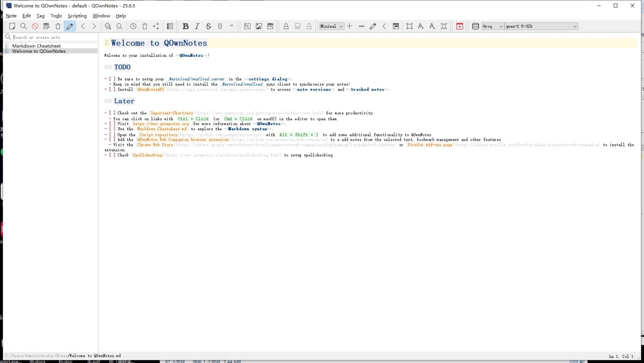Create a new note via toolbar icon
The image size is (644, 363).
coord(12,26)
